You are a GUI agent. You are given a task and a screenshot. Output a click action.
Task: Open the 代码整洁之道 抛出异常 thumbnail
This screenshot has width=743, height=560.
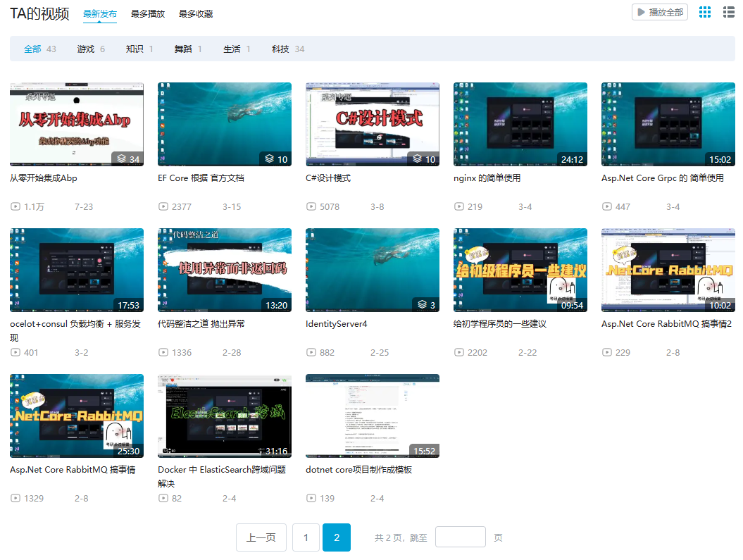pos(225,270)
